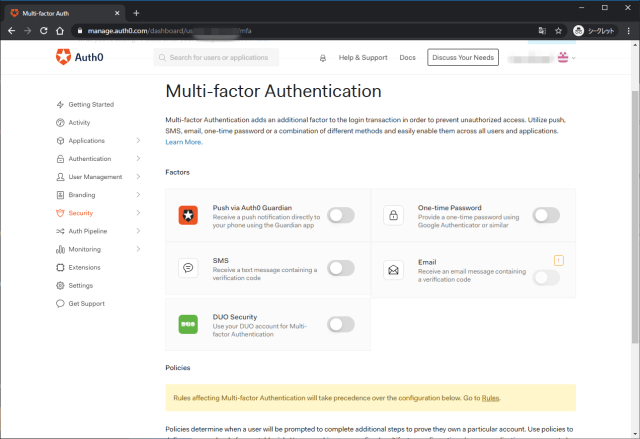This screenshot has width=640, height=439.
Task: Toggle the Email factor switch
Action: (x=546, y=278)
